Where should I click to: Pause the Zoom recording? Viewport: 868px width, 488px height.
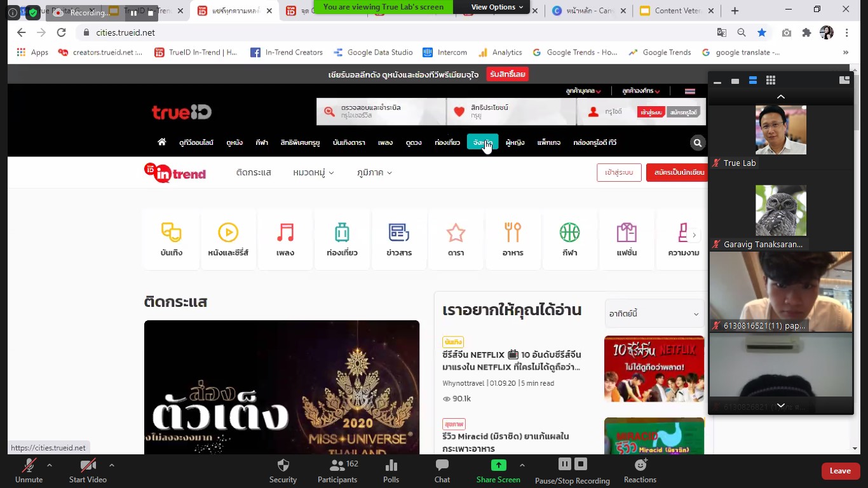tap(565, 464)
